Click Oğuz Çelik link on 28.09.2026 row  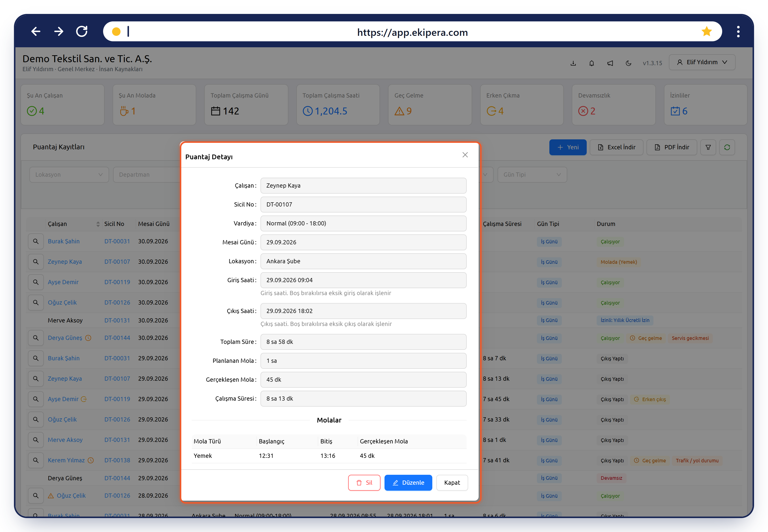click(71, 496)
